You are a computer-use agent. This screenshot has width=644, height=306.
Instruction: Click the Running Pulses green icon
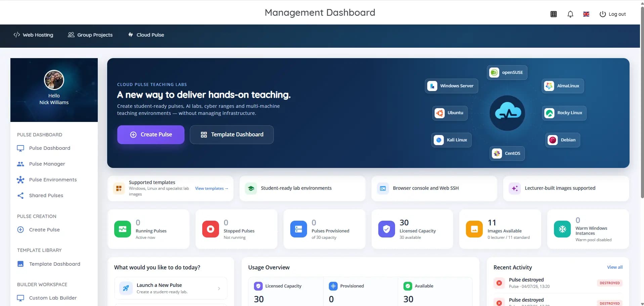coord(123,229)
